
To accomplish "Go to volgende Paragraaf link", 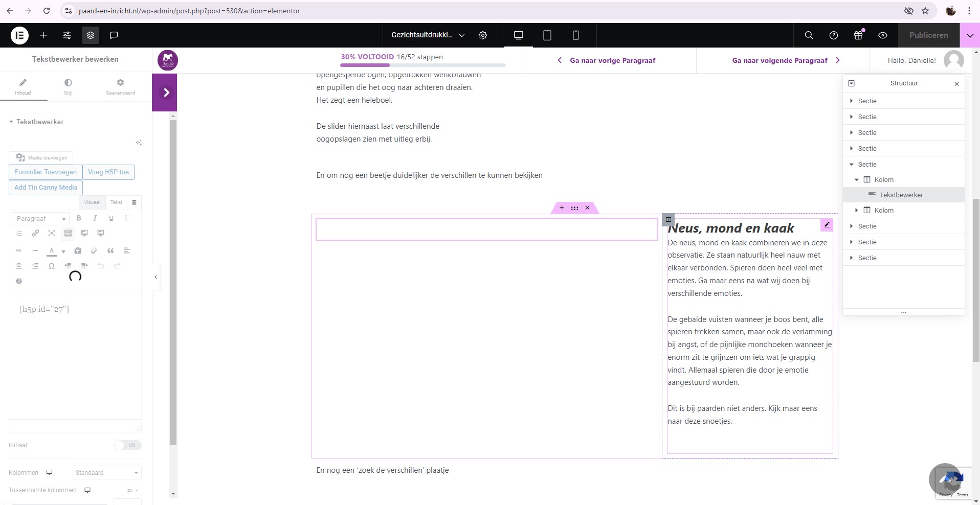I will pyautogui.click(x=786, y=60).
